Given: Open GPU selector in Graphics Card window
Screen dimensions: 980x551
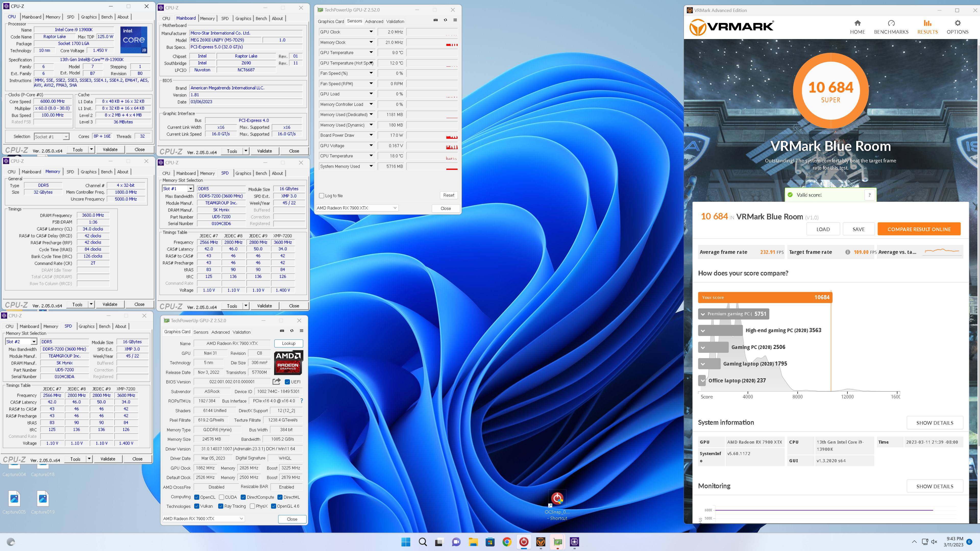Looking at the screenshot, I should pyautogui.click(x=203, y=519).
